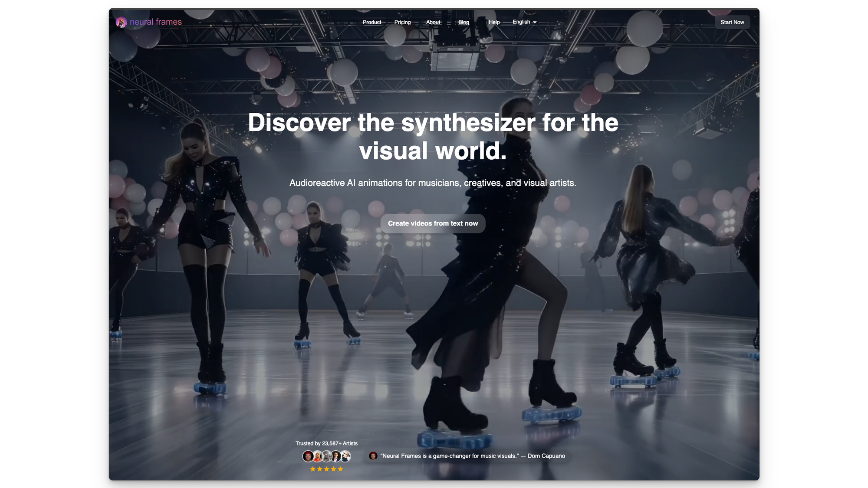The height and width of the screenshot is (488, 868).
Task: Click the five-star rating row
Action: (x=326, y=469)
